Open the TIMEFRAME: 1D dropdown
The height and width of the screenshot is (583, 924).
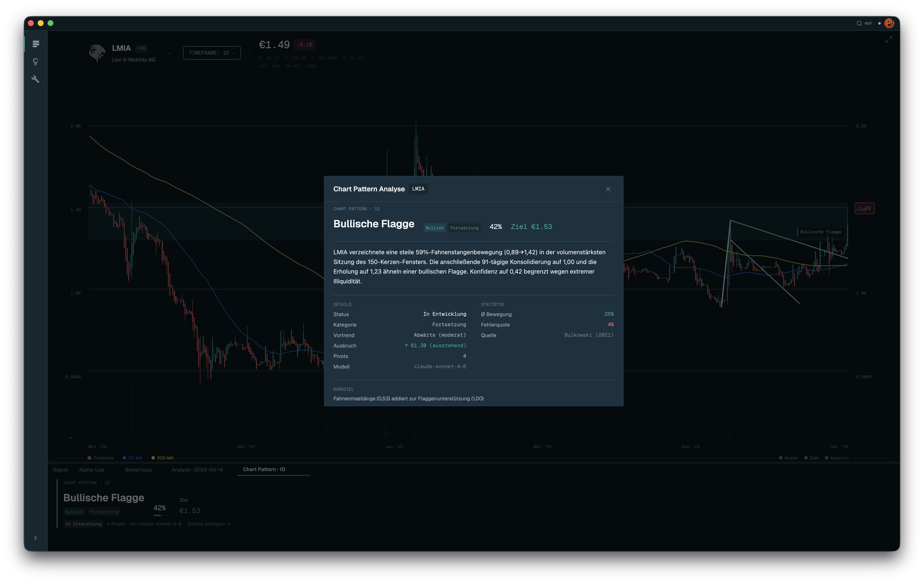tap(212, 53)
